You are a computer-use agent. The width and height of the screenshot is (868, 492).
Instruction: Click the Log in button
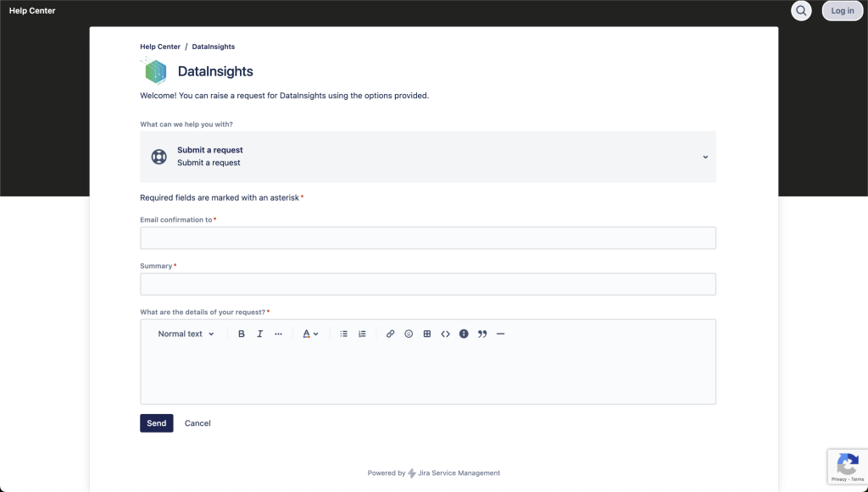click(x=842, y=10)
